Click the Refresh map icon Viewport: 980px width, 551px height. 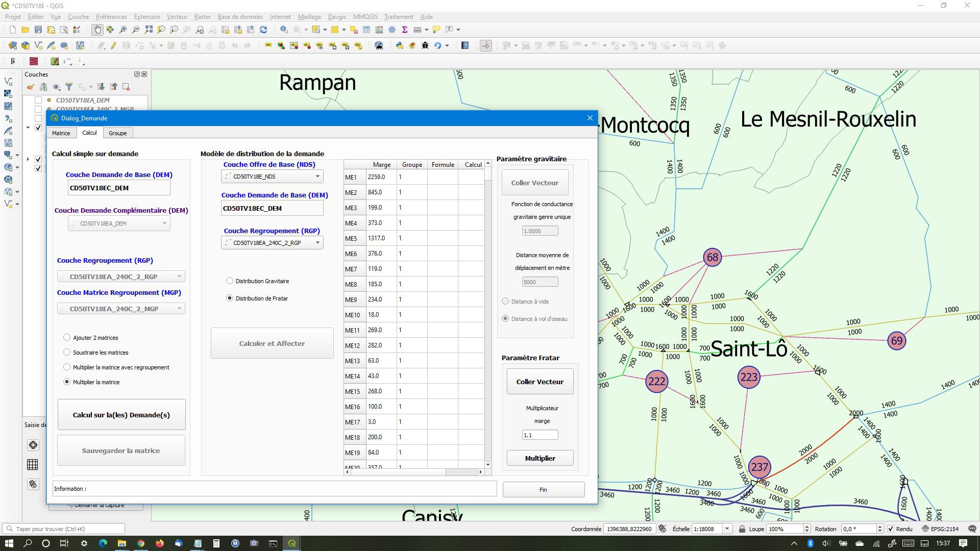point(263,30)
